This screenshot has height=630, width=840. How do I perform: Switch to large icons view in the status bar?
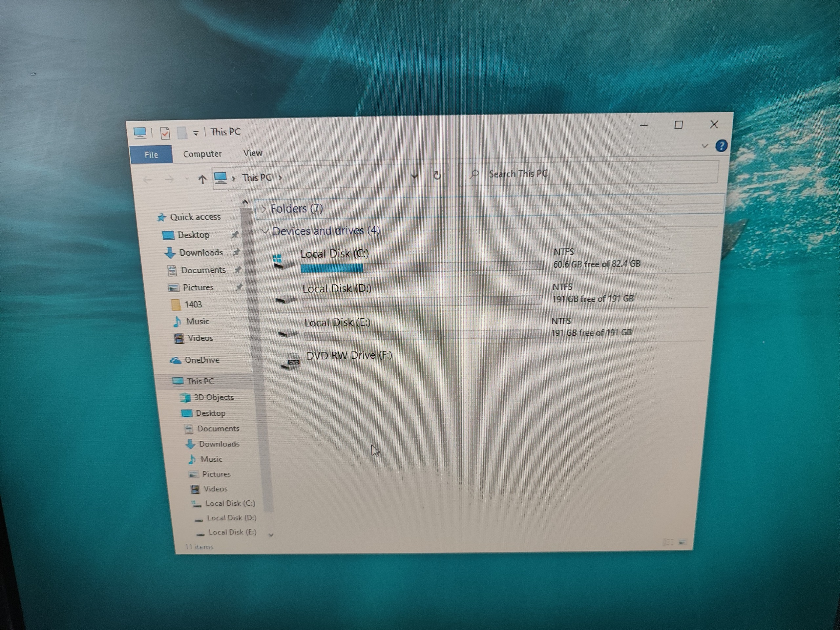click(x=683, y=542)
